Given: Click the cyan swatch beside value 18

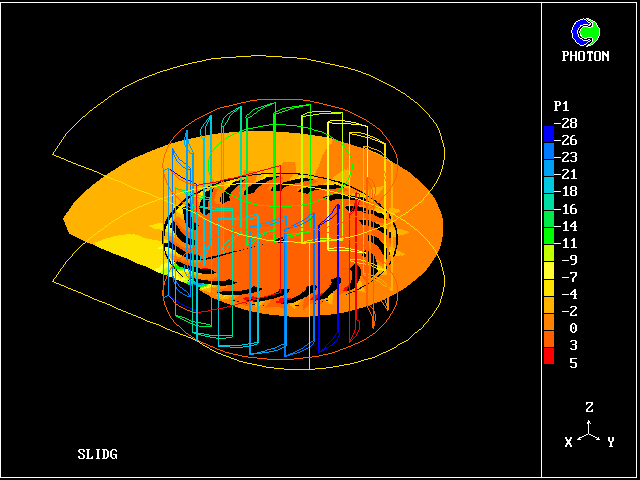Looking at the screenshot, I should click(x=548, y=189).
